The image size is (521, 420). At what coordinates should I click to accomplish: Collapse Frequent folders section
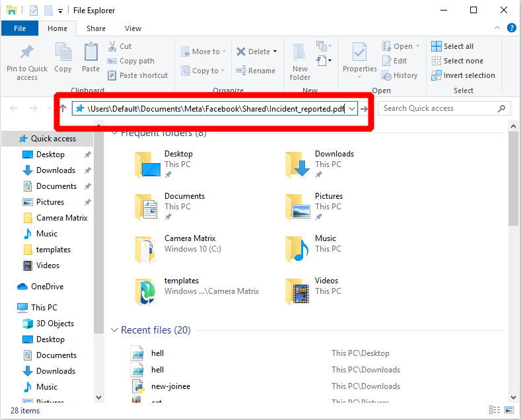114,133
